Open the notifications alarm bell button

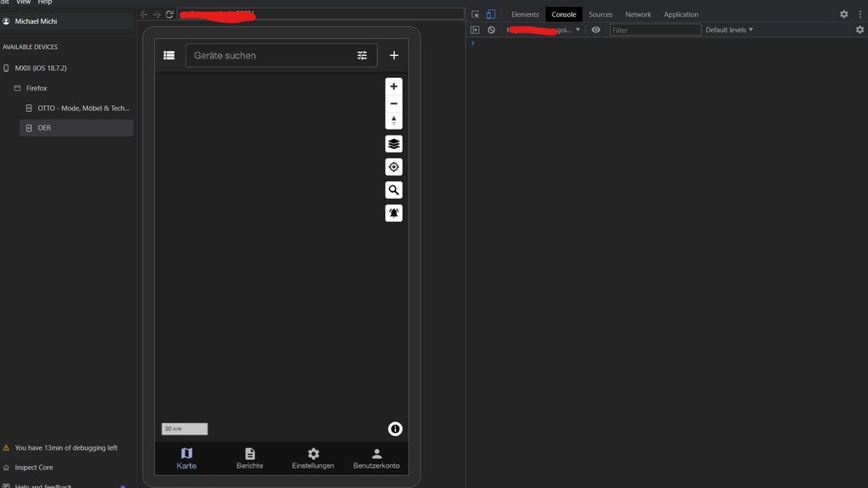[x=393, y=213]
